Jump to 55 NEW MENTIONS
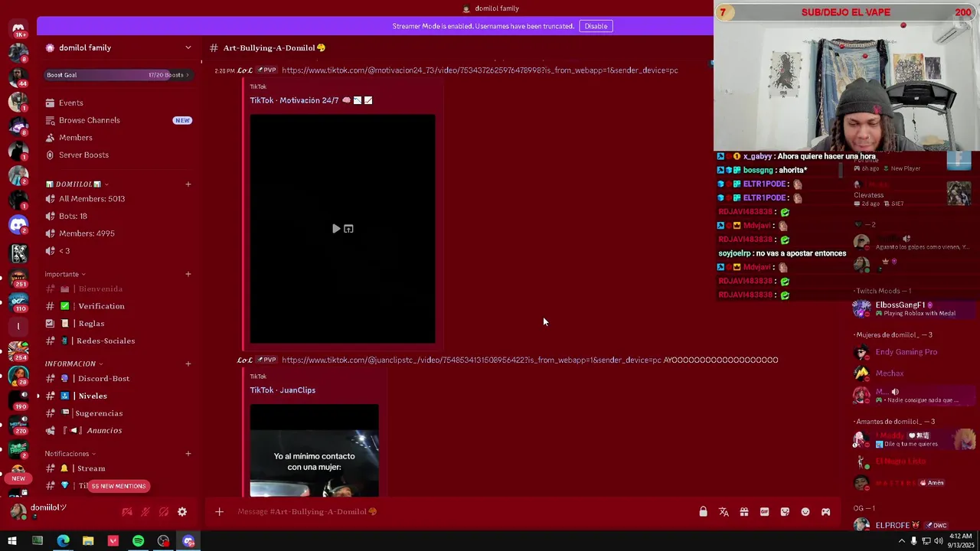This screenshot has width=980, height=551. click(119, 487)
